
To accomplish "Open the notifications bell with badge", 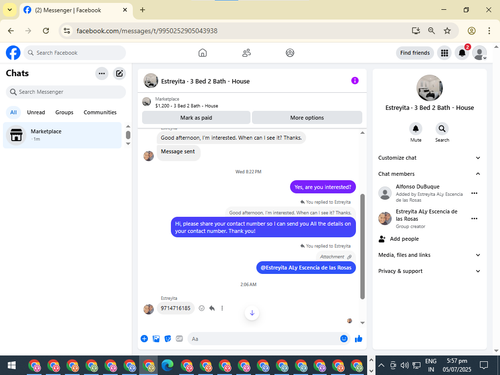I will (462, 53).
